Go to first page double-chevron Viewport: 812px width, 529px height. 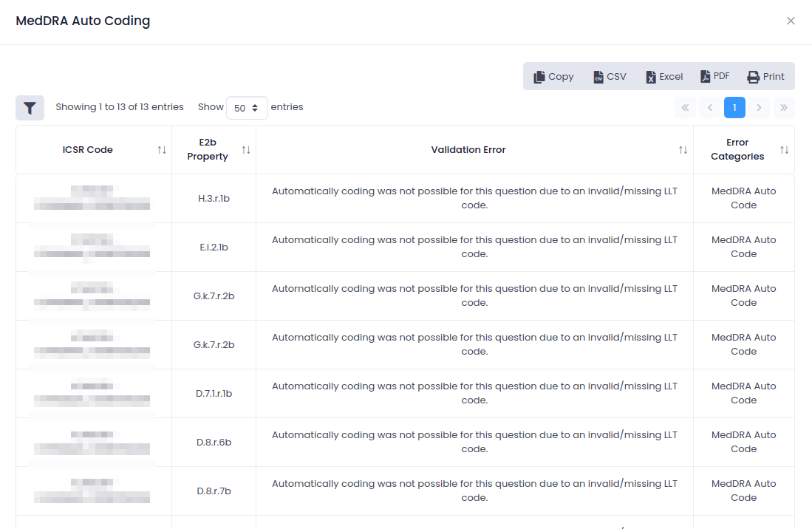pyautogui.click(x=685, y=108)
